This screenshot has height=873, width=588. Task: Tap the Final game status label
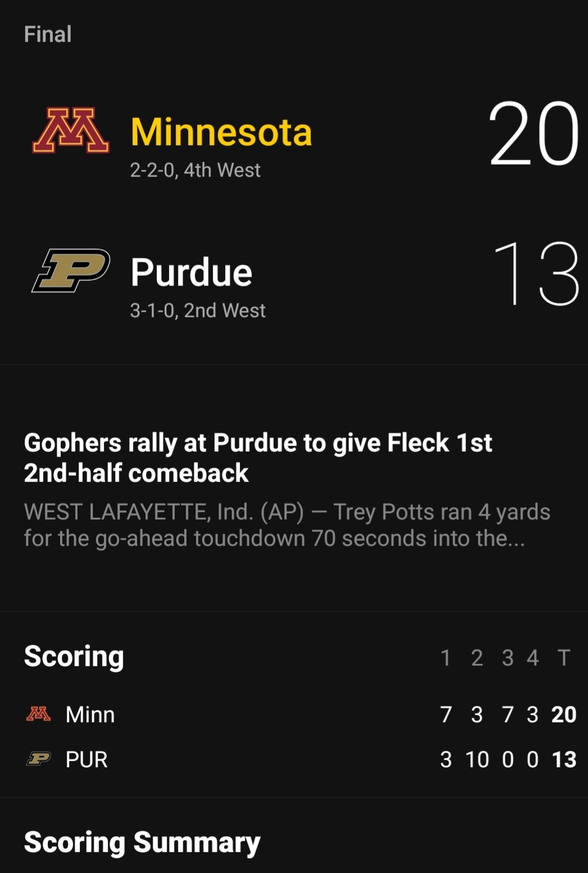[x=48, y=34]
